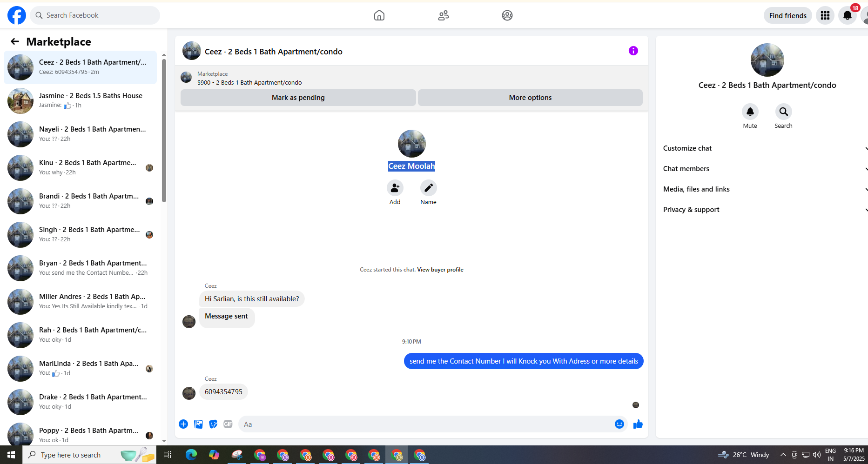
Task: Open the Nayeli conversation
Action: 80,134
